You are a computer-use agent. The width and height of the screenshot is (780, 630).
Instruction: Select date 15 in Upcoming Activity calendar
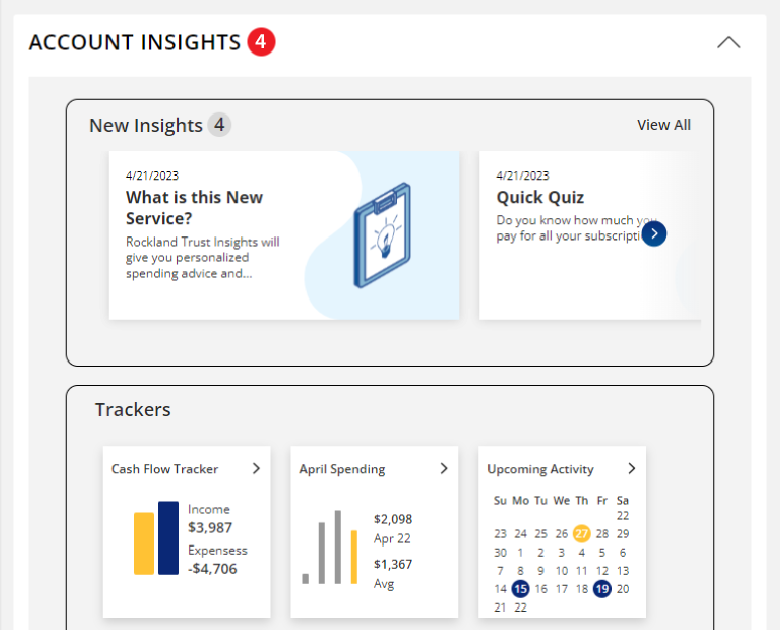[x=520, y=589]
